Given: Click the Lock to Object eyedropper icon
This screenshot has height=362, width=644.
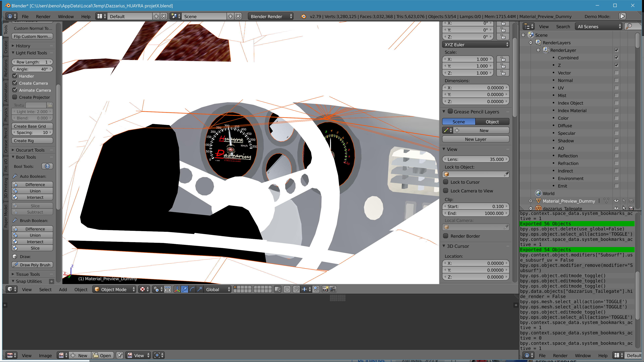Looking at the screenshot, I should point(506,174).
